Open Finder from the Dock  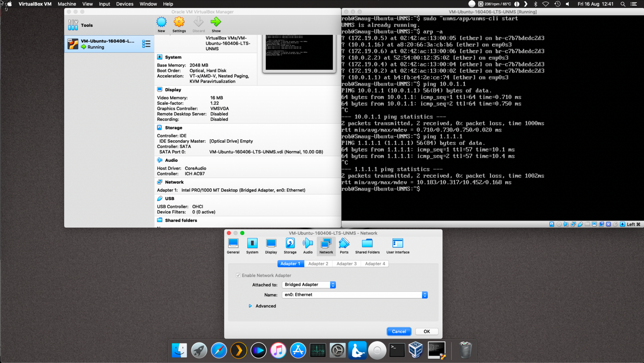179,350
